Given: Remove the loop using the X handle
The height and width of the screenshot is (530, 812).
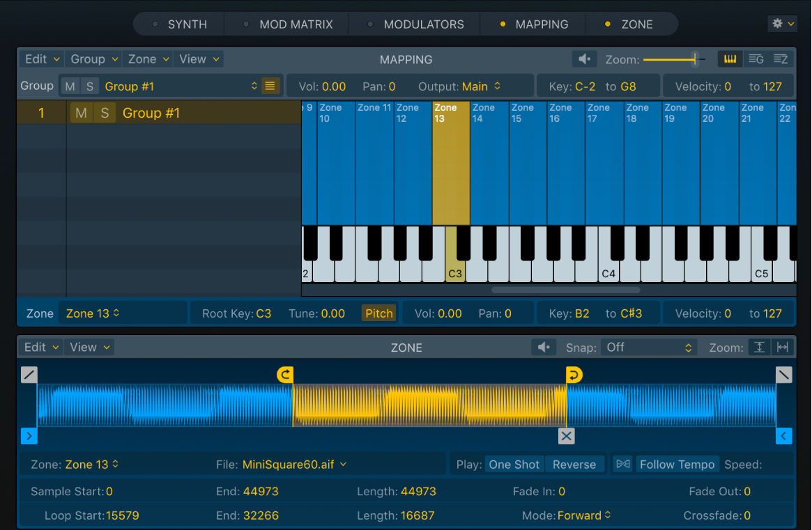Looking at the screenshot, I should 566,436.
